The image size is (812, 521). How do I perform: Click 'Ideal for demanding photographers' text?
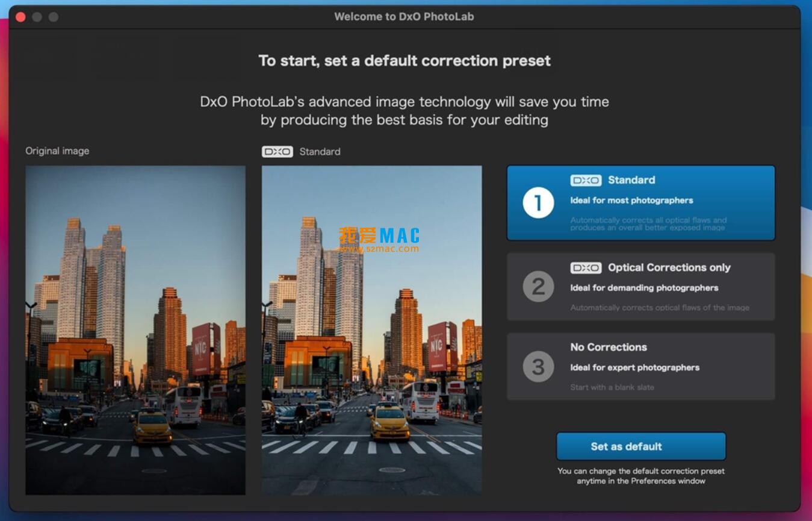(x=644, y=288)
